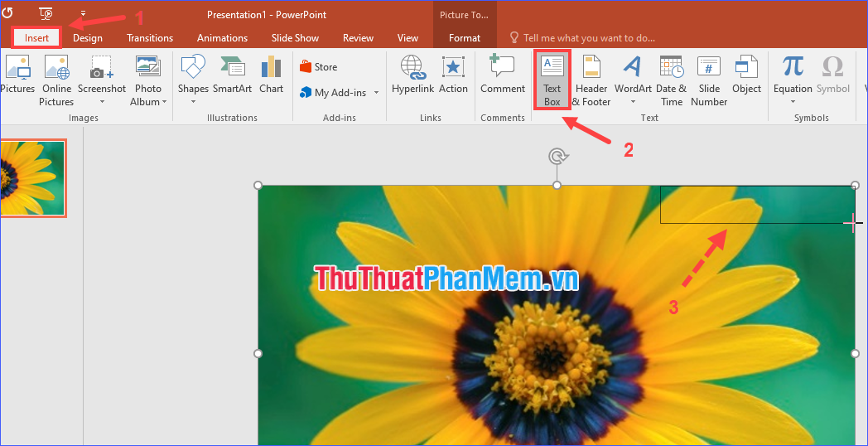
Task: Open Customize Quick Access Toolbar dropdown
Action: 83,12
